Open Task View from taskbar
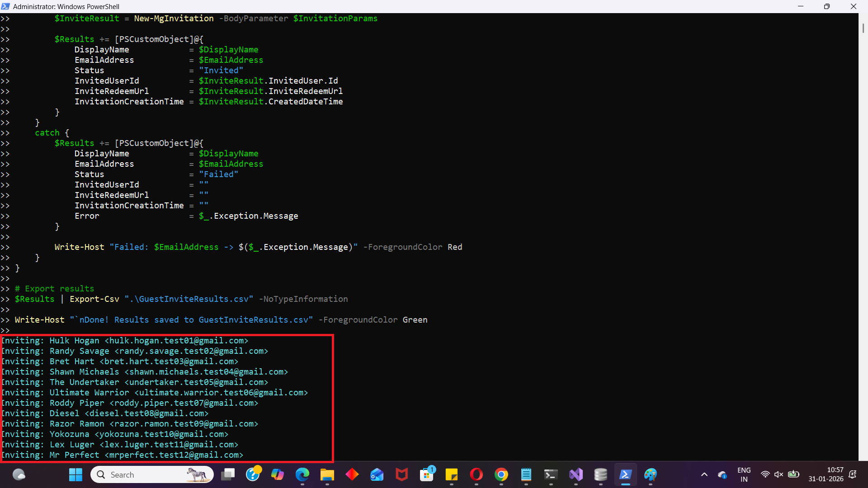 [227, 474]
